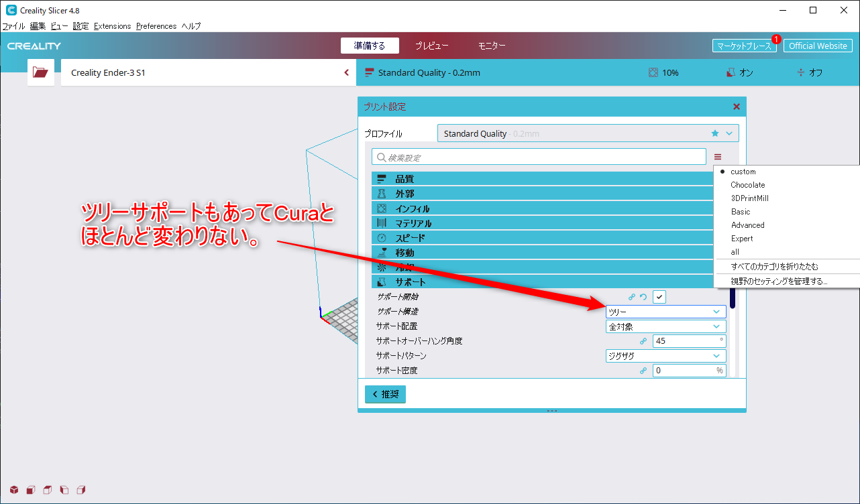Open the 設定 menu
This screenshot has height=504, width=860.
[x=80, y=26]
